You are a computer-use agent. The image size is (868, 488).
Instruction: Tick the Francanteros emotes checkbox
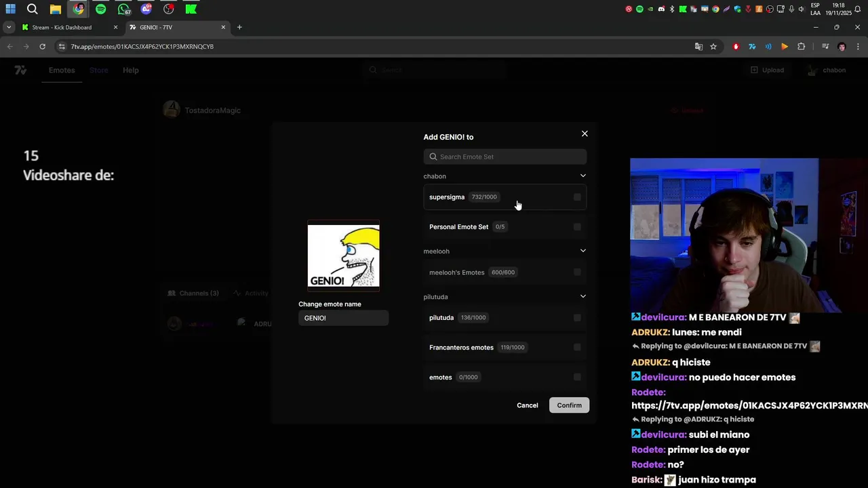coord(577,348)
